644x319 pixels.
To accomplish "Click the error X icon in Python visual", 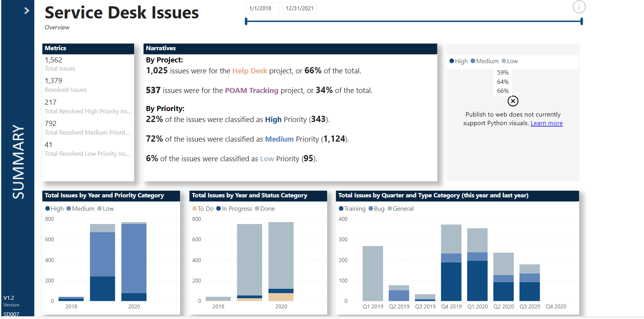I will (513, 101).
